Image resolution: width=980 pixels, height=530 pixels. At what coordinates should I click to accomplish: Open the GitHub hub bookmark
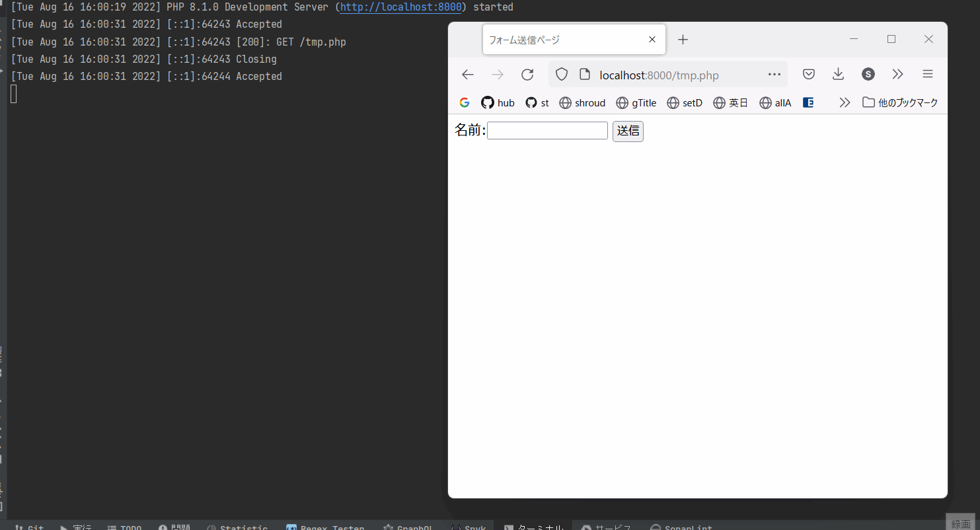498,102
